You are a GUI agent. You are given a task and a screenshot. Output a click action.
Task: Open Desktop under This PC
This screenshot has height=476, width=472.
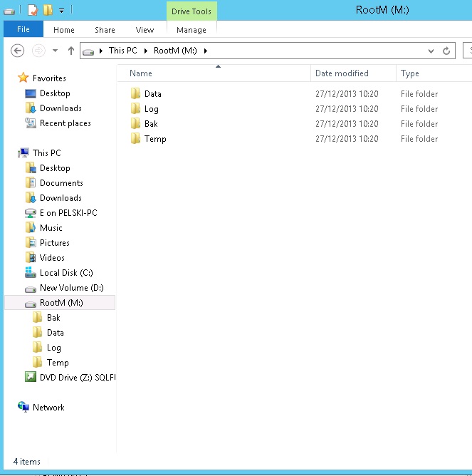pyautogui.click(x=55, y=168)
